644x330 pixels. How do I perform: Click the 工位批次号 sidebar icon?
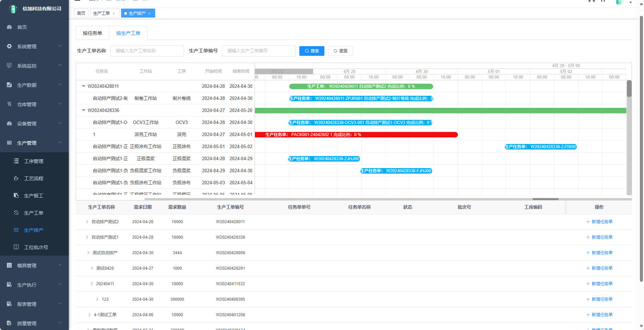[x=16, y=247]
